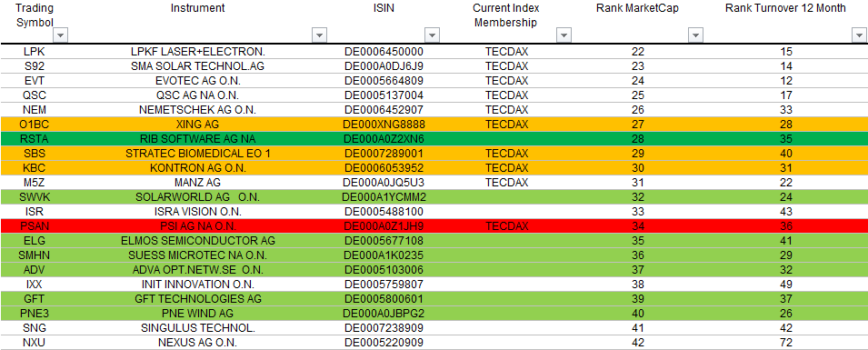Open the ISIN column filter dropdown
Screen dimensions: 868x350
433,35
